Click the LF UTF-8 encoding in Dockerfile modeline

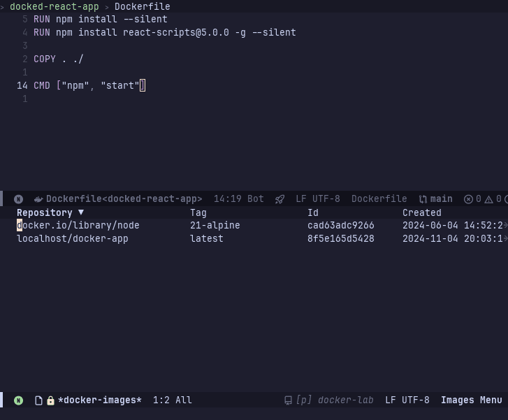318,199
